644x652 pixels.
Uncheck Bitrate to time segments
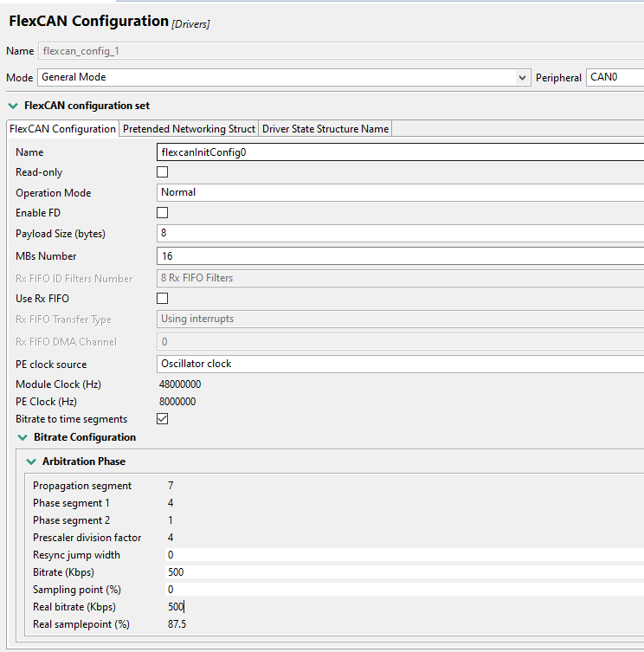162,419
